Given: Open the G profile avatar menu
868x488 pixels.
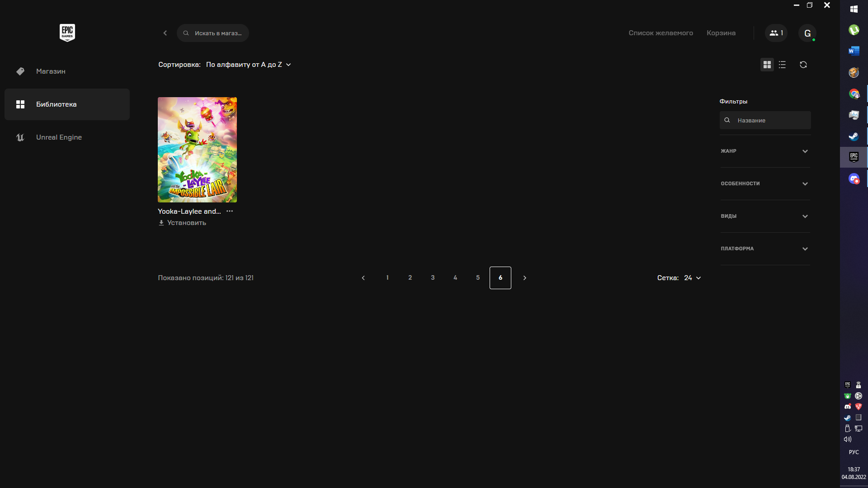Looking at the screenshot, I should point(807,33).
